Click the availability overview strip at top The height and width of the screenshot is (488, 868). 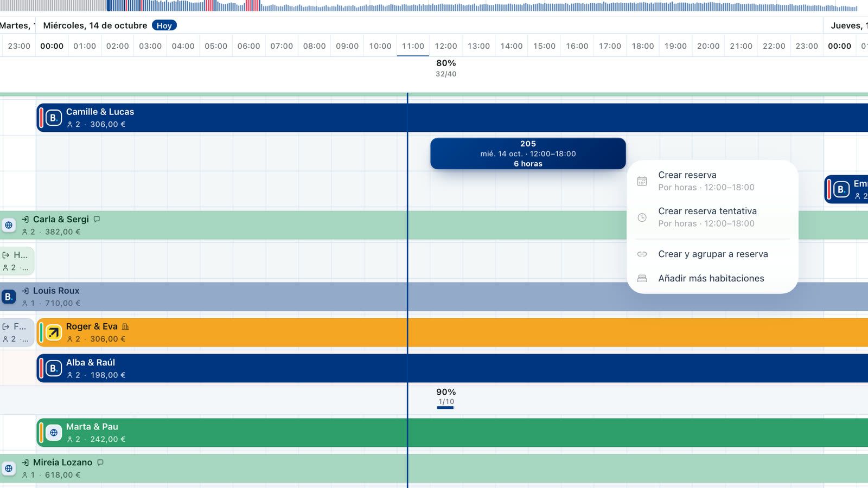coord(434,6)
